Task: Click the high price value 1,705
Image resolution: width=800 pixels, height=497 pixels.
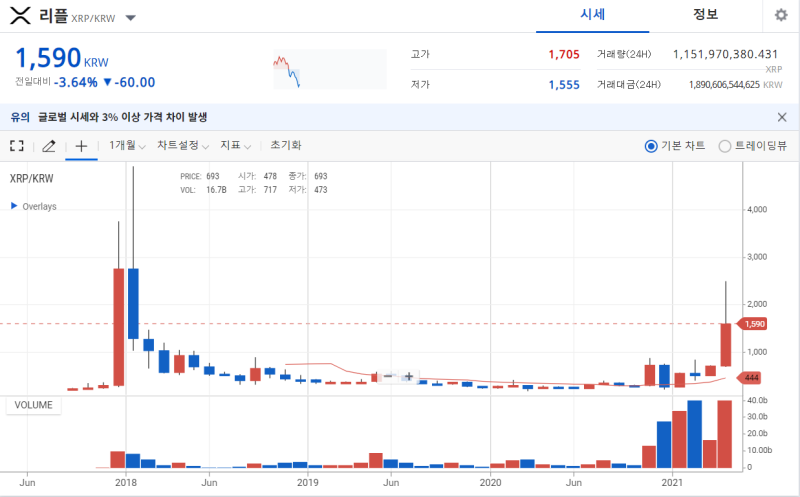Action: (564, 55)
